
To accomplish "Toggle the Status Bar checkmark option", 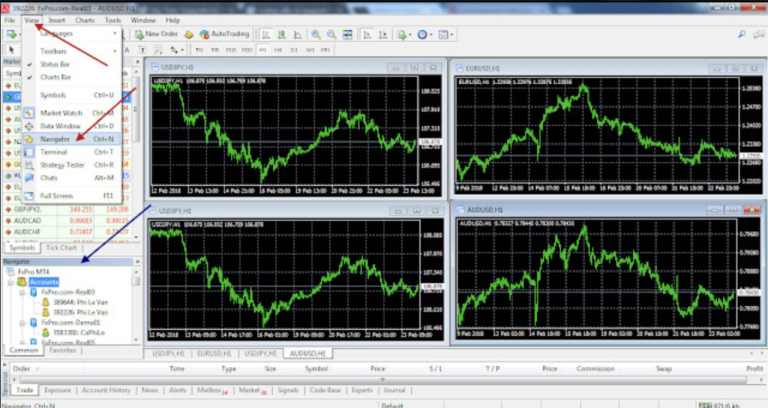I will click(x=54, y=64).
